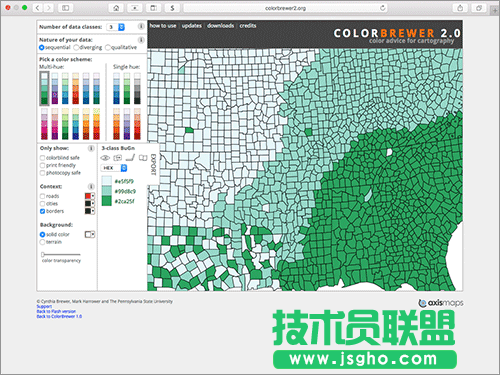Viewport: 500px width, 375px height.
Task: Uncheck the borders context checkbox
Action: tap(42, 211)
